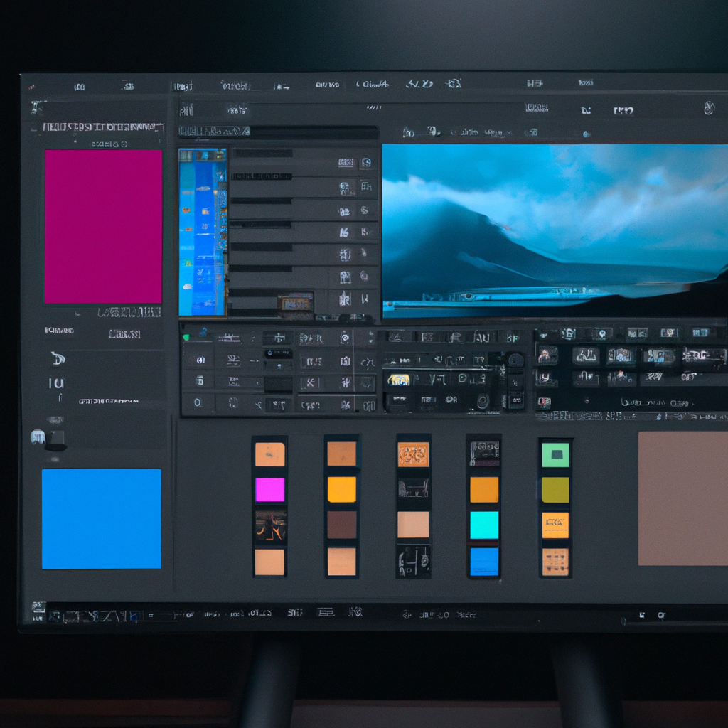Click the curved arrow icon in left panel

click(58, 358)
